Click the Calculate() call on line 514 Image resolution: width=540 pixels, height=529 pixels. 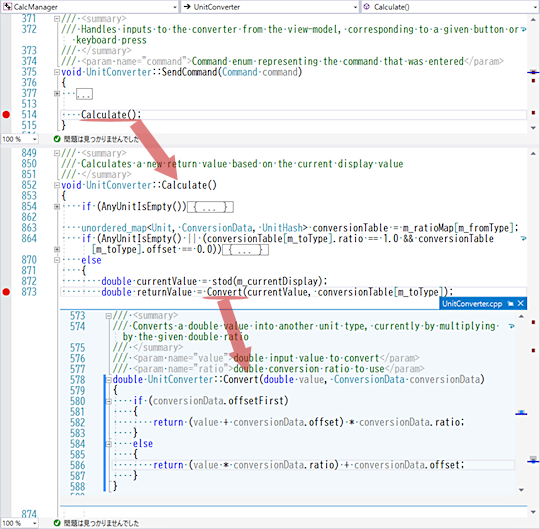coord(111,115)
